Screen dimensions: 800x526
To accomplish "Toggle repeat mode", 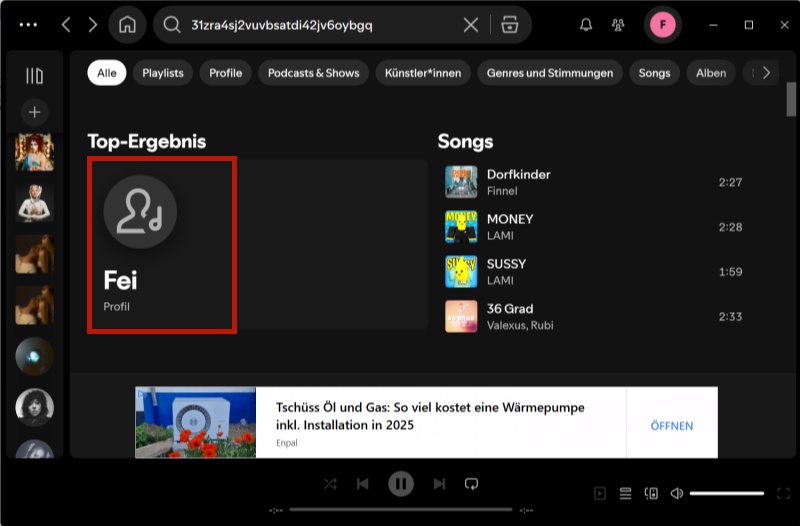I will click(x=471, y=484).
